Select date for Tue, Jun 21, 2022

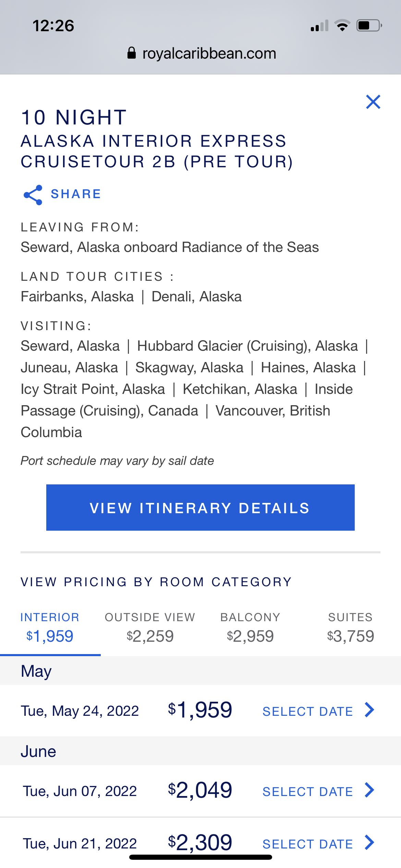click(308, 844)
